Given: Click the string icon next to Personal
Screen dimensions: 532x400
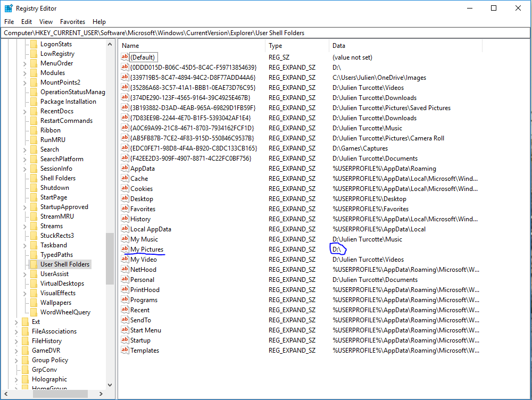Looking at the screenshot, I should click(x=125, y=280).
